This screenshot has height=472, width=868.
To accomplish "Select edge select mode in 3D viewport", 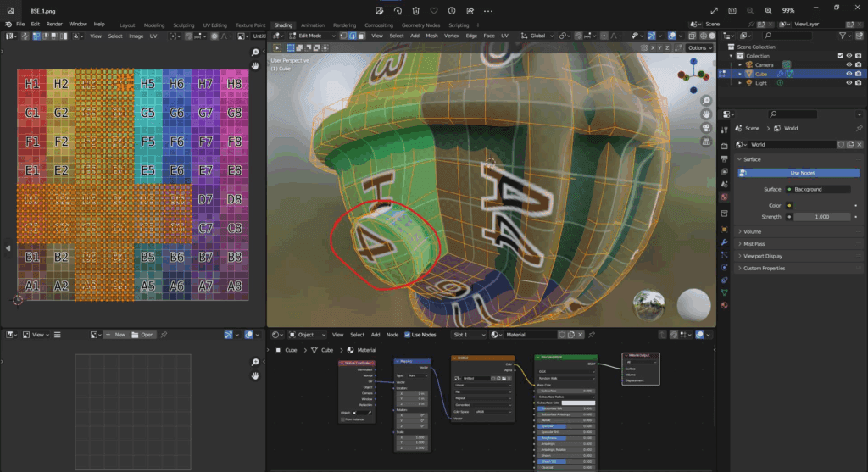I will [352, 36].
